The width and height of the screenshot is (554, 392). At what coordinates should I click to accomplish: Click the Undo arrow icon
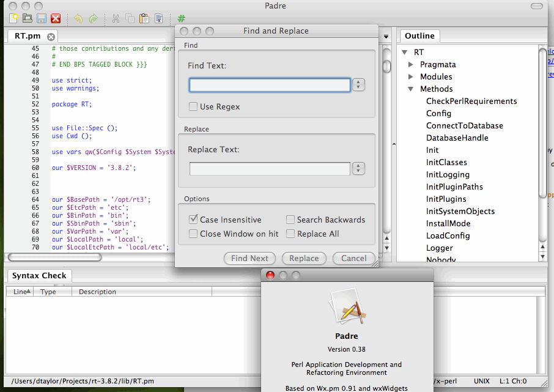click(78, 18)
